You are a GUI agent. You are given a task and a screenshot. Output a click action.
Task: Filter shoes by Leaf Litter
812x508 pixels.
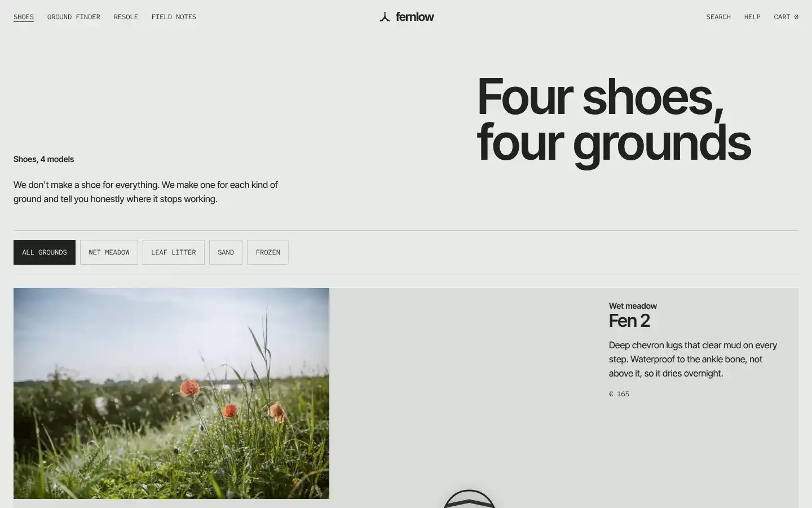pos(174,252)
